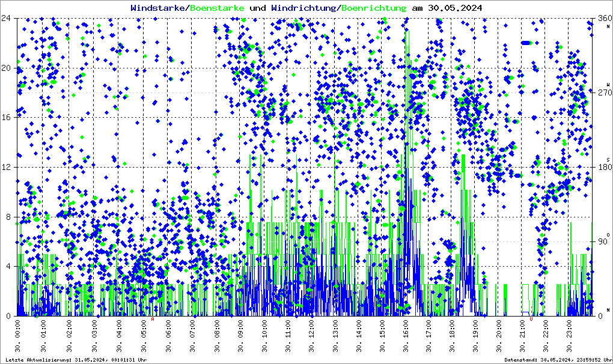Image resolution: width=613 pixels, height=364 pixels.
Task: Click the red "A" sunrise marker on the time axis
Action: click(x=153, y=319)
